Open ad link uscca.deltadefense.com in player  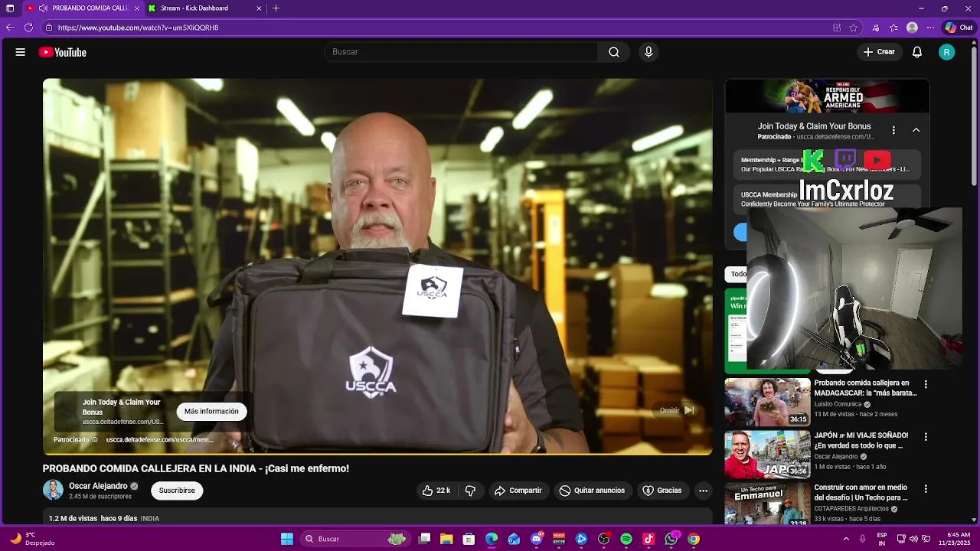160,440
